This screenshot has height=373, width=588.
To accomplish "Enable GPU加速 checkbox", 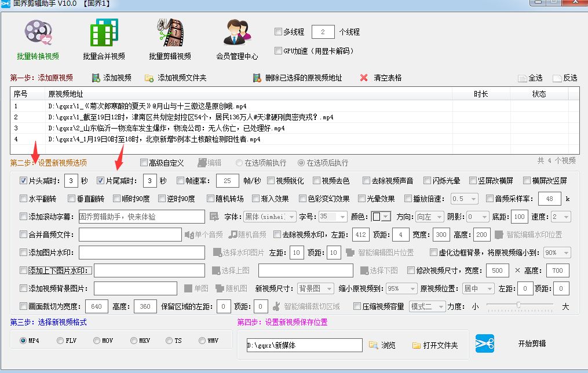I will pos(278,50).
